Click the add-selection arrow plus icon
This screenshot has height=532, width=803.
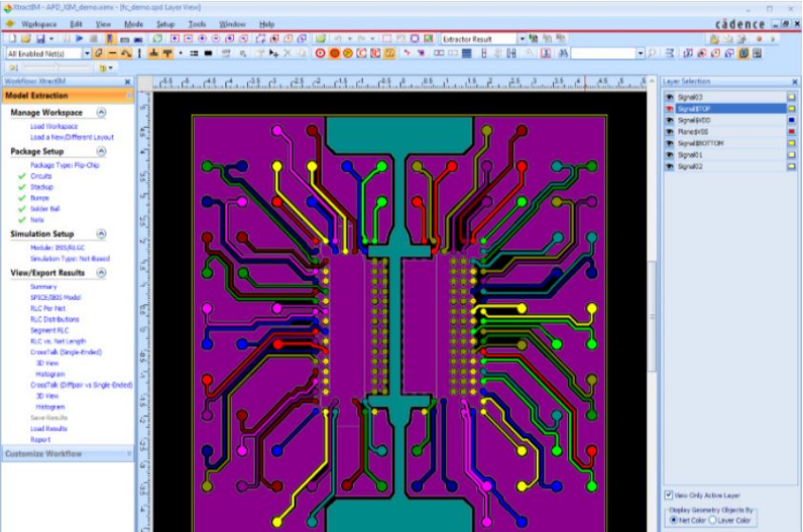(274, 53)
